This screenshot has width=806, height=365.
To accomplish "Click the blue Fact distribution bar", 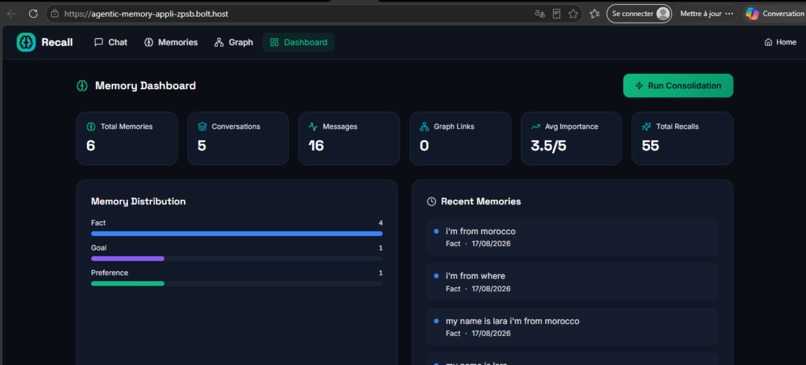I will (x=237, y=233).
